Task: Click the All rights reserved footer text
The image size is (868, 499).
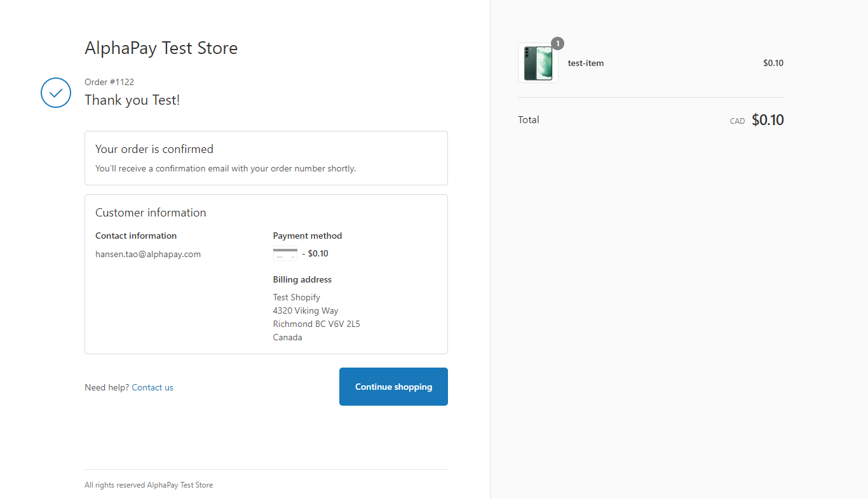Action: click(x=149, y=485)
